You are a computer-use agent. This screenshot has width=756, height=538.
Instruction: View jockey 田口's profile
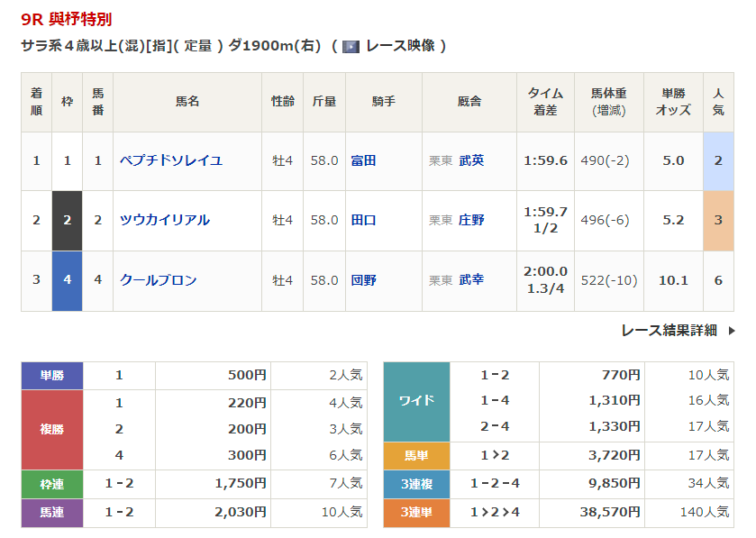[x=364, y=220]
